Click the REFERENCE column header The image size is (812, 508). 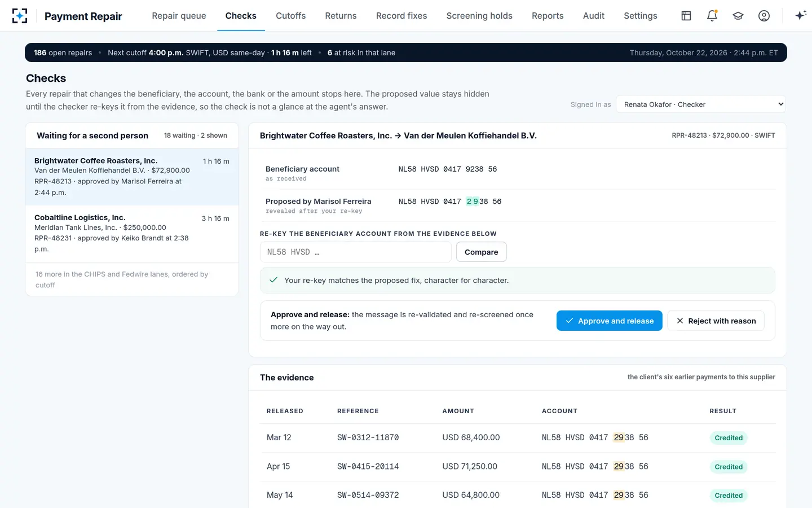358,411
